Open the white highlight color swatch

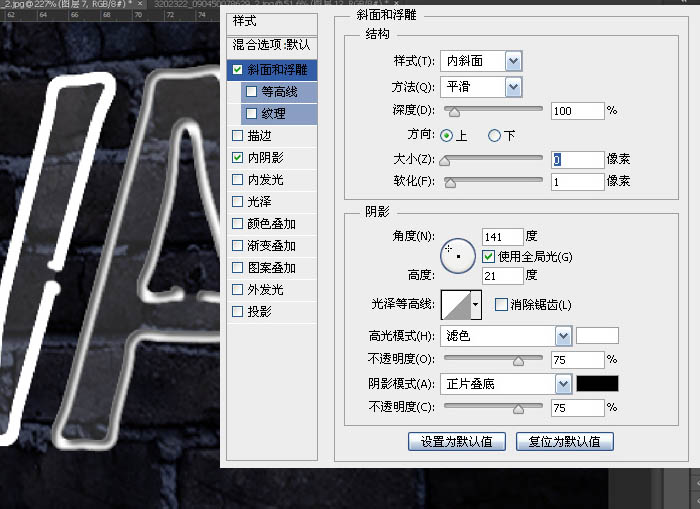click(x=597, y=335)
